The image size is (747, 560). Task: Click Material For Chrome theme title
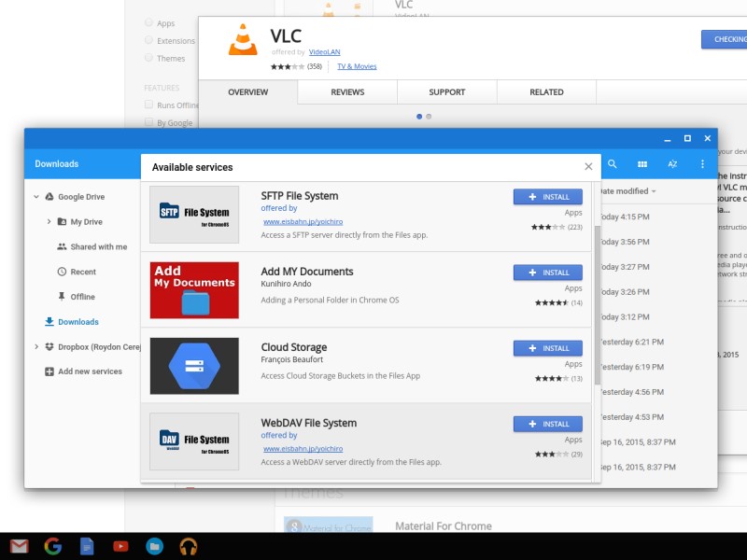(x=443, y=525)
